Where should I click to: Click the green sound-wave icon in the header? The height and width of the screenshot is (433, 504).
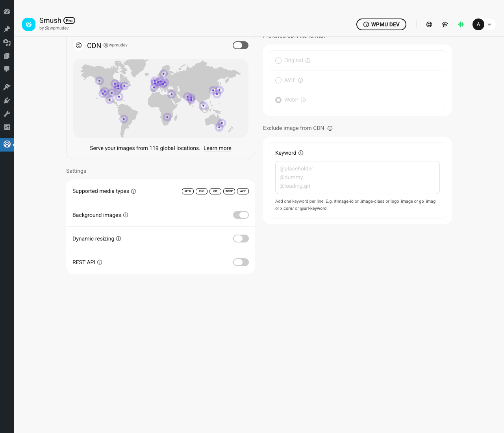[461, 24]
